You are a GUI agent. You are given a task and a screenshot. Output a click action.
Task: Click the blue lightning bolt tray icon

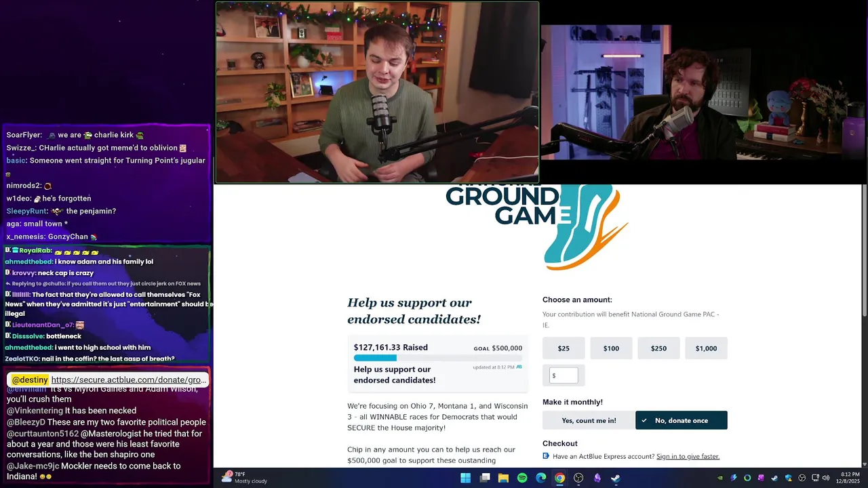point(734,478)
